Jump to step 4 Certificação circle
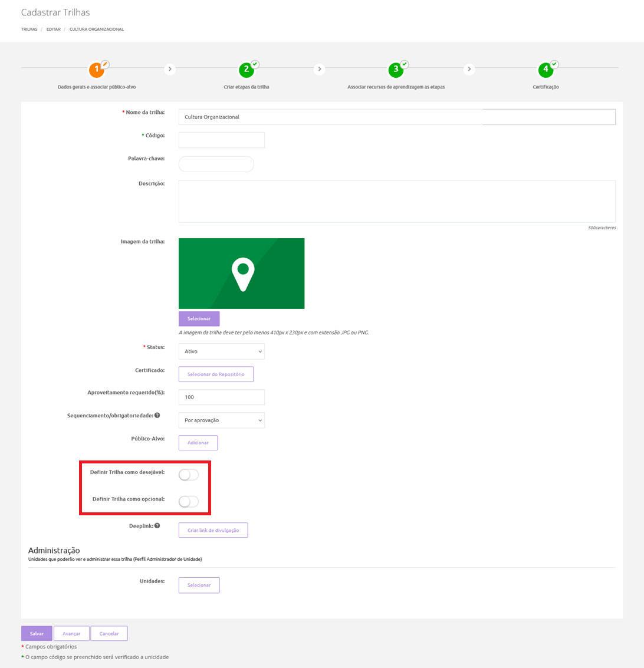Image resolution: width=644 pixels, height=668 pixels. click(546, 70)
